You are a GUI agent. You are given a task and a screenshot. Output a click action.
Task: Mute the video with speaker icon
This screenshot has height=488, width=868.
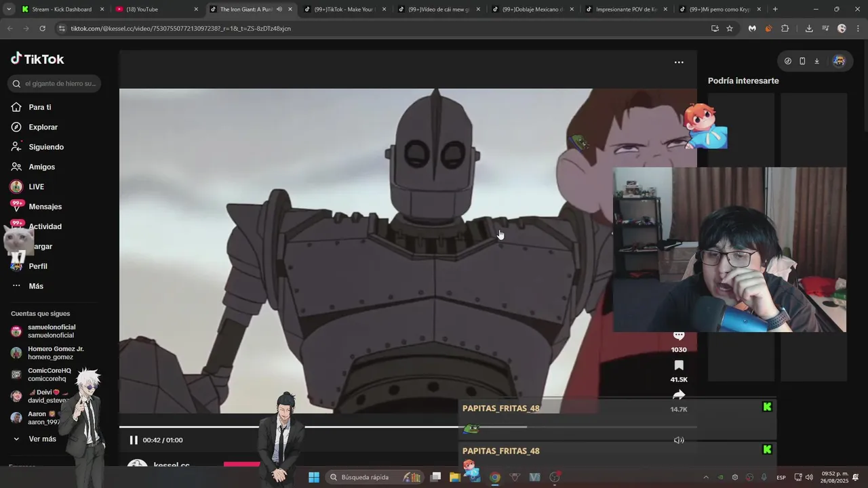point(679,440)
